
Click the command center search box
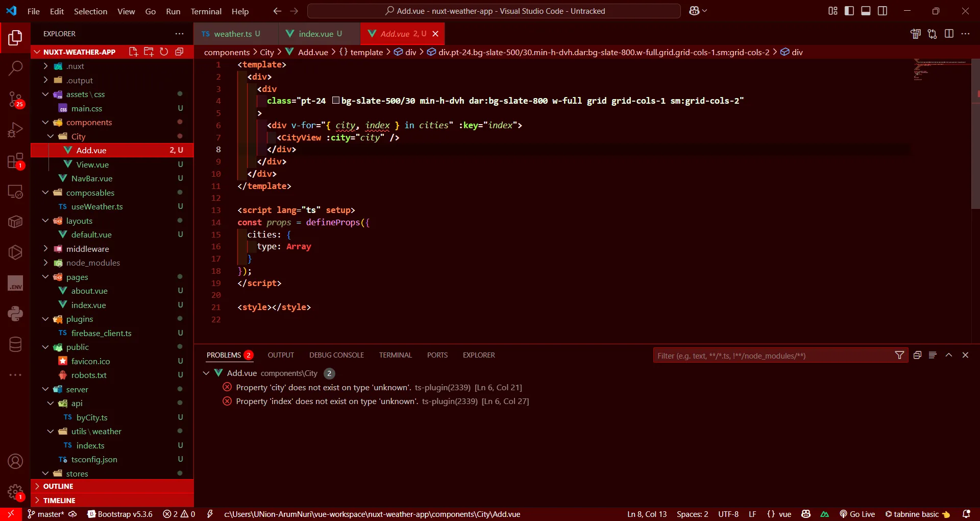point(494,11)
